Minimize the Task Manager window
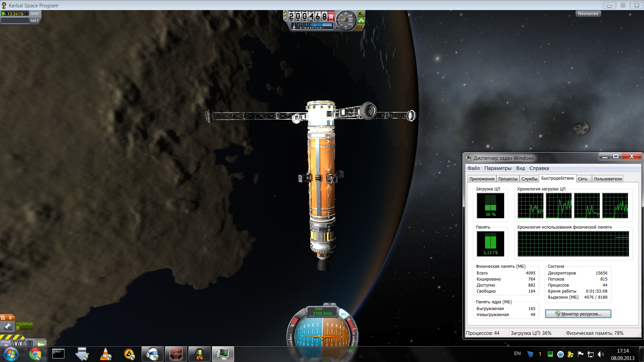Image resolution: width=644 pixels, height=362 pixels. 605,157
